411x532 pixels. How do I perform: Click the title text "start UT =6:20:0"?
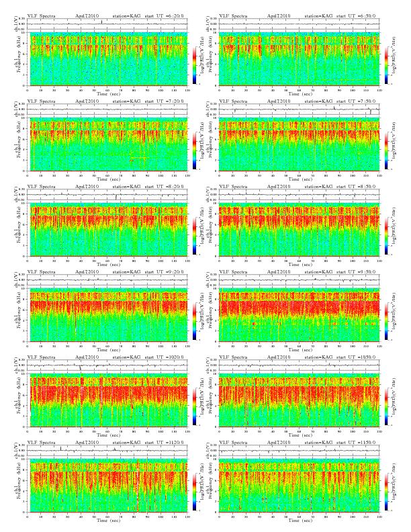(x=164, y=15)
